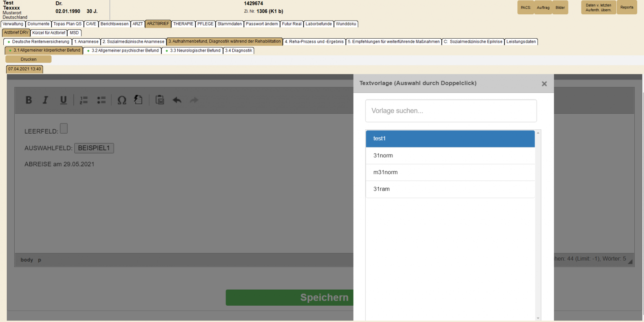This screenshot has height=322, width=644.
Task: Click the template list scrollbar down arrow
Action: tap(538, 318)
